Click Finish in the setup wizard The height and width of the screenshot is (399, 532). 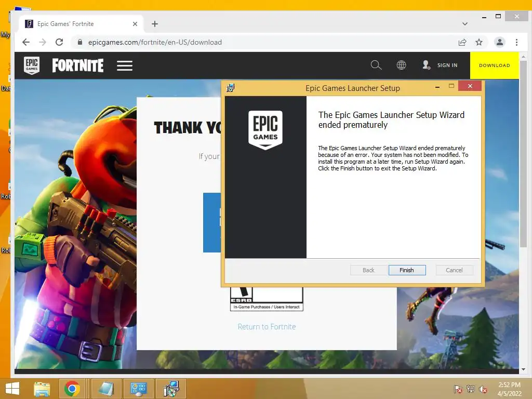pos(407,270)
